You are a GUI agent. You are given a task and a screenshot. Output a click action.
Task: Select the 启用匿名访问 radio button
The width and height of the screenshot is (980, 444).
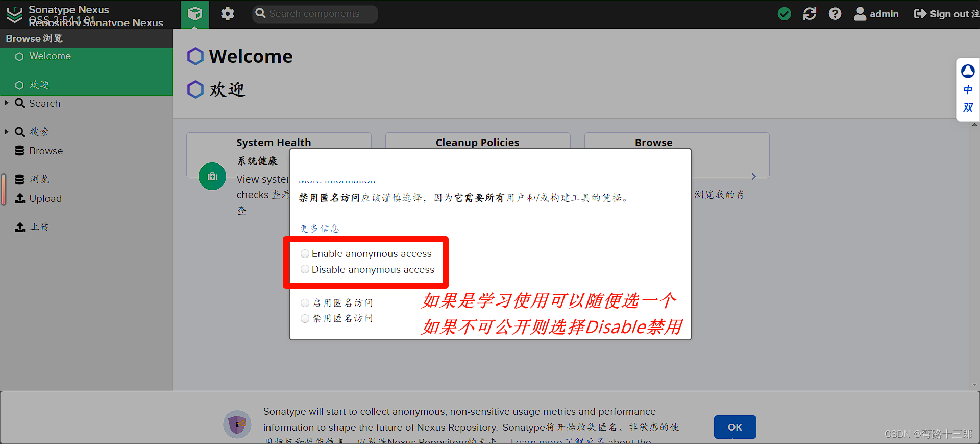click(x=305, y=303)
